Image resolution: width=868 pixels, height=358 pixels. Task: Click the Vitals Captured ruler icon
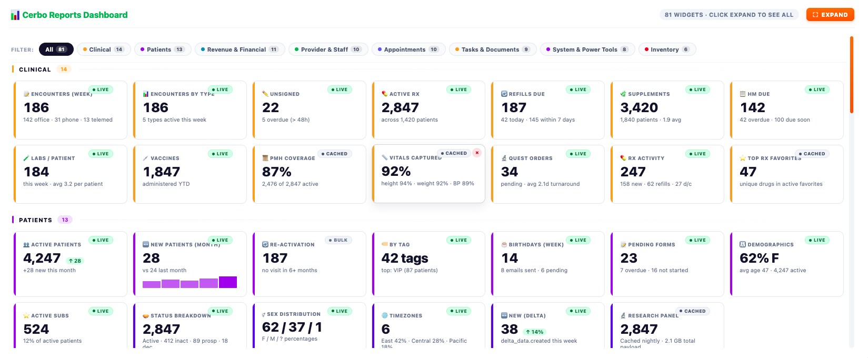tap(385, 158)
